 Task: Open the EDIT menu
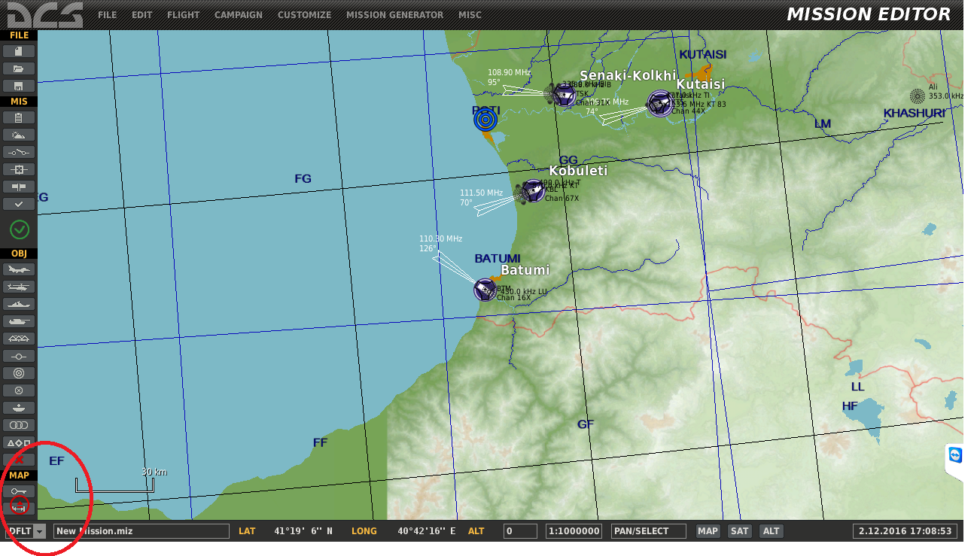point(142,15)
